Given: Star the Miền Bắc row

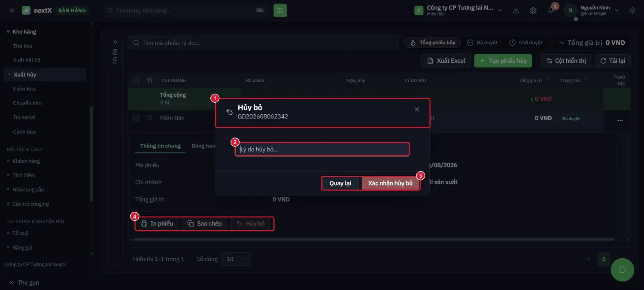Looking at the screenshot, I should [x=150, y=118].
